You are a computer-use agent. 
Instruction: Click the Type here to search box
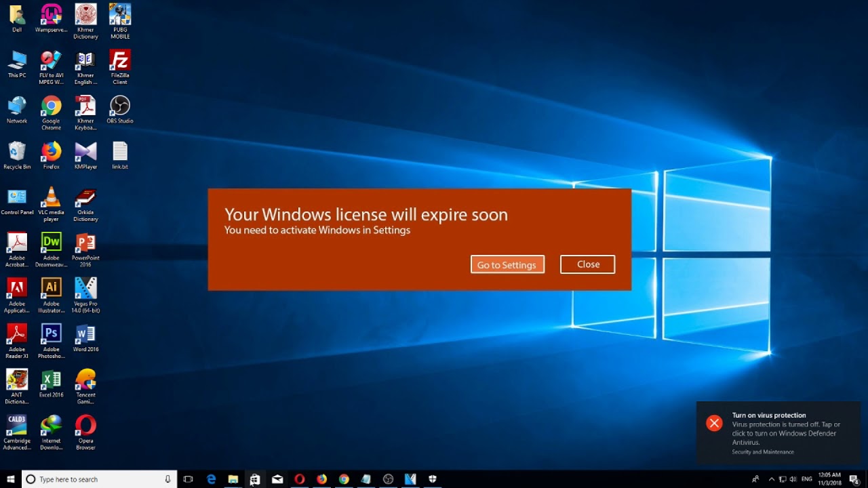pyautogui.click(x=99, y=479)
